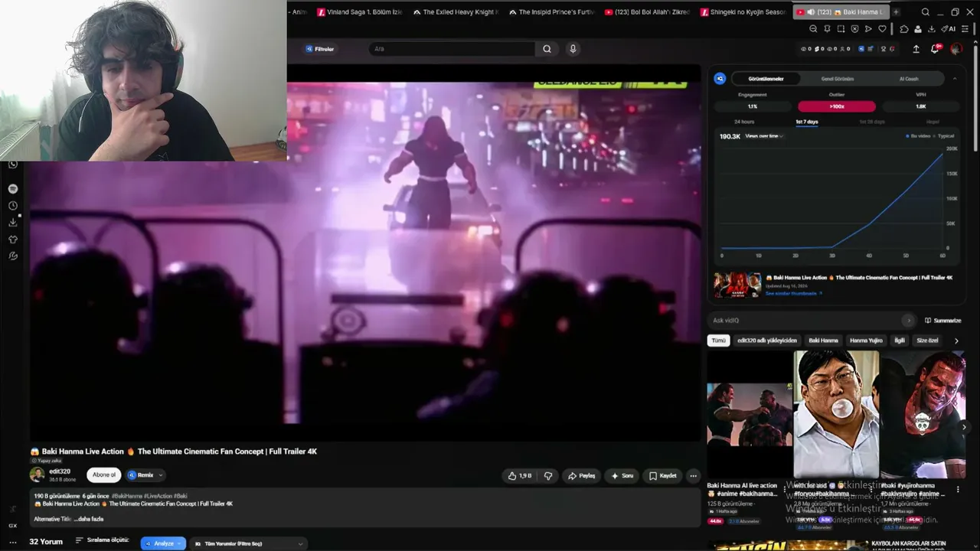The height and width of the screenshot is (551, 980).
Task: Switch to the Görüntülenmeler tab
Action: click(766, 79)
